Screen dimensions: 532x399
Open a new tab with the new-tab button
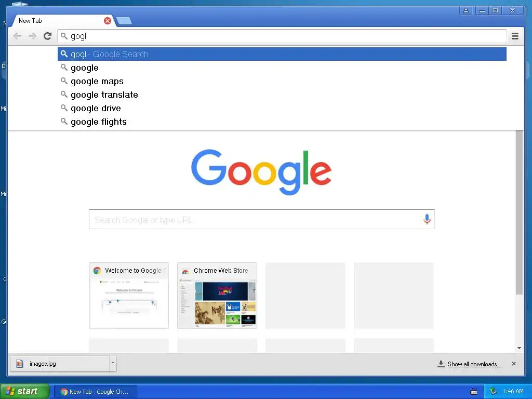(x=124, y=21)
